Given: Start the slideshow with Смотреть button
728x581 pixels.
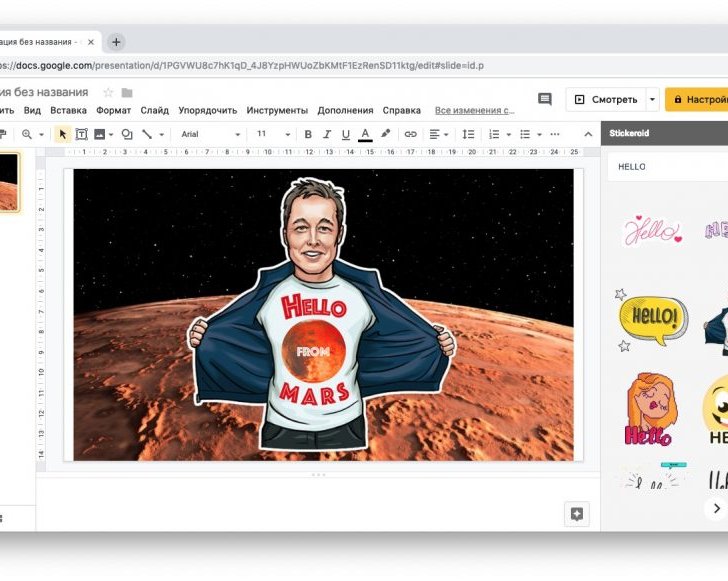Looking at the screenshot, I should tap(606, 99).
